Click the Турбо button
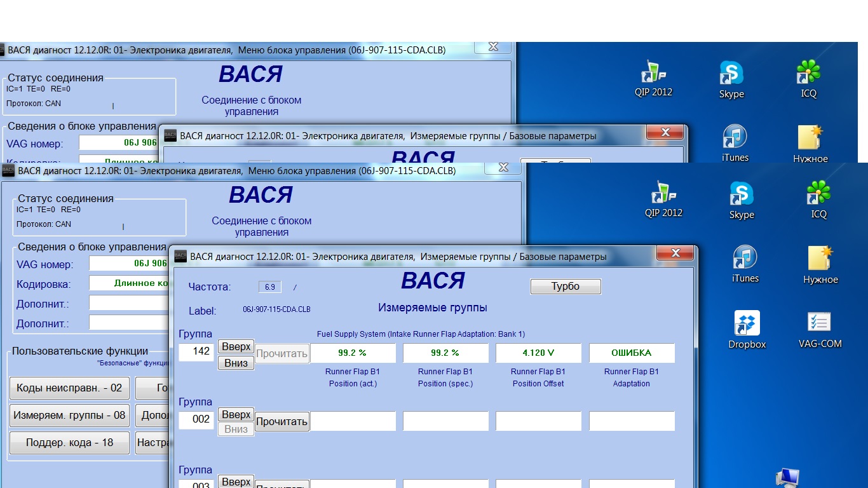This screenshot has width=868, height=488. click(x=566, y=287)
